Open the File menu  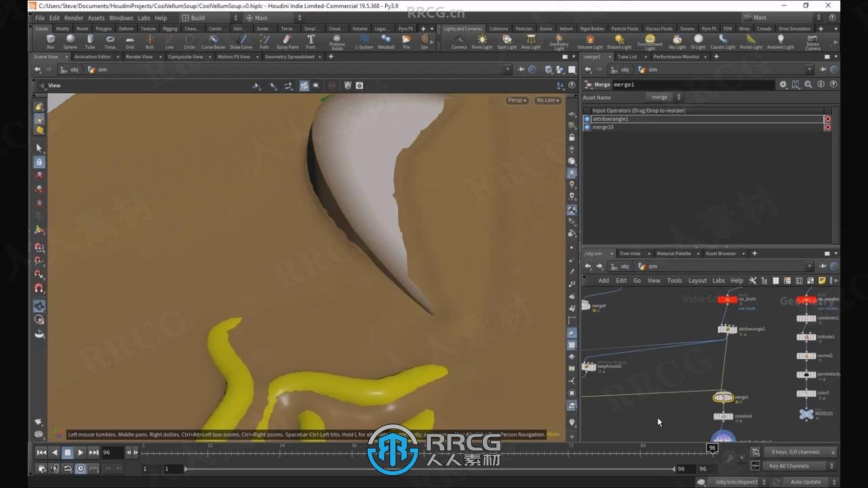click(x=40, y=18)
